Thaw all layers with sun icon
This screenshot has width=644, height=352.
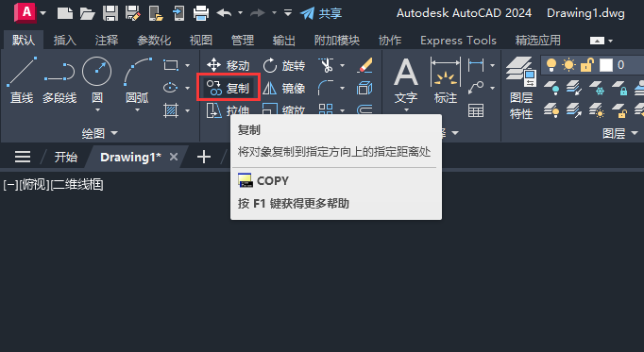(x=597, y=110)
